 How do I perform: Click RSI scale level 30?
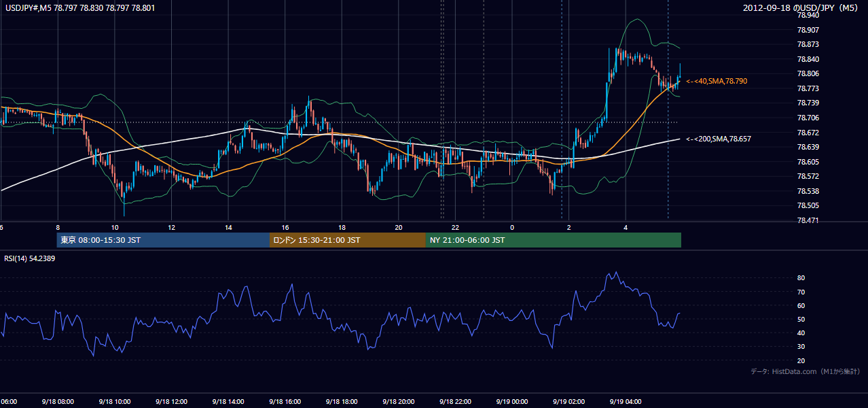801,347
